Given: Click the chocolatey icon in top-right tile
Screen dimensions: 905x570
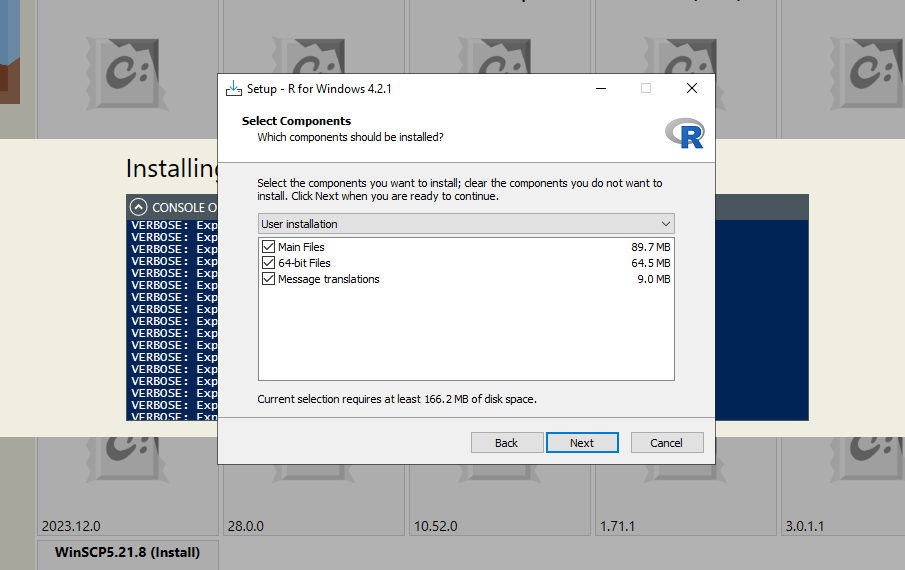Looking at the screenshot, I should point(867,74).
